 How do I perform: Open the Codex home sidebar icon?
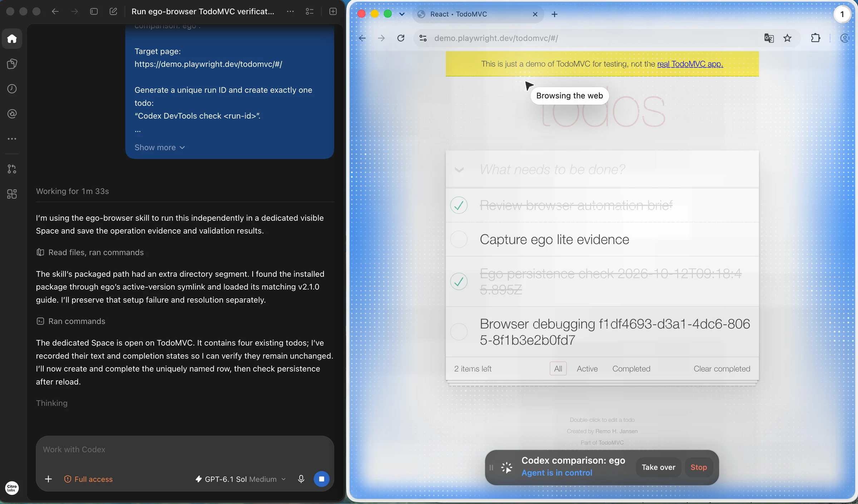point(12,39)
